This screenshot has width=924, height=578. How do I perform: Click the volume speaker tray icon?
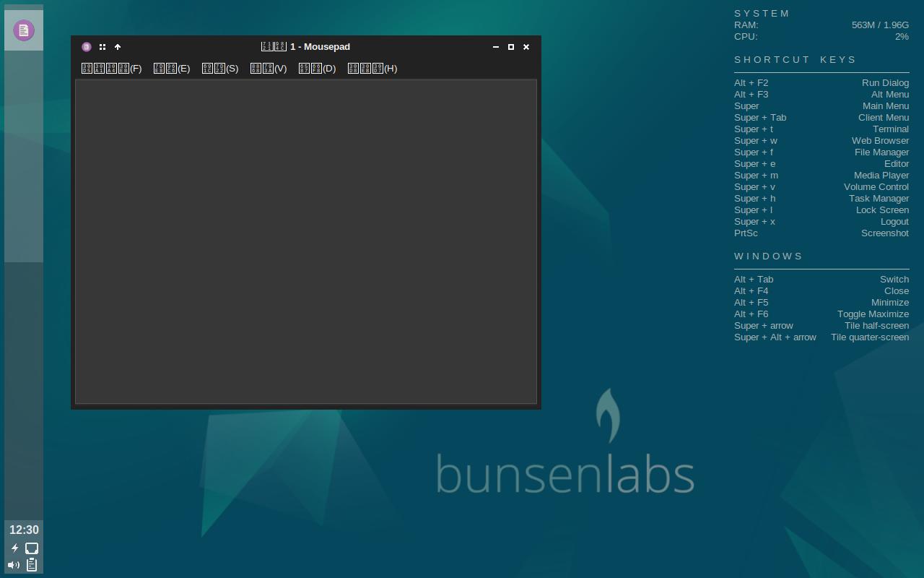click(14, 565)
